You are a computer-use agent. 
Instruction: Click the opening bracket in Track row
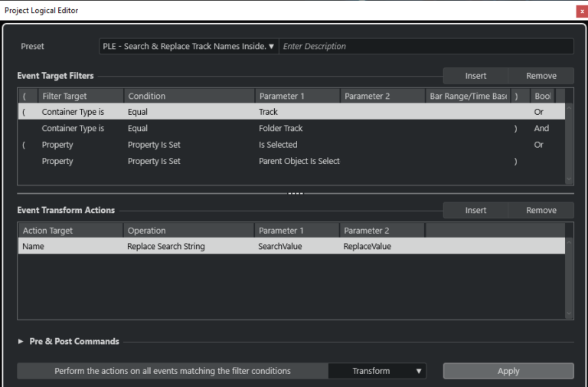click(x=24, y=112)
